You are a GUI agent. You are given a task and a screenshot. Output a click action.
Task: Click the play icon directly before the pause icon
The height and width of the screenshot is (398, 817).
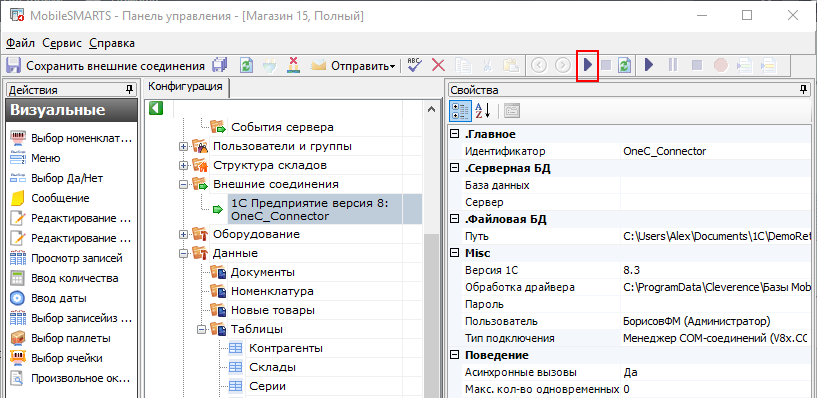pos(649,66)
